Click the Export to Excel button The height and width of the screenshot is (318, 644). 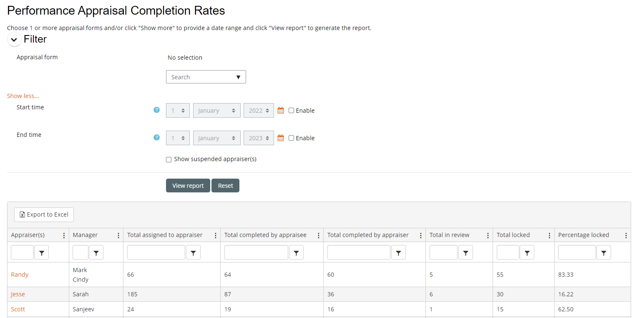tap(44, 215)
